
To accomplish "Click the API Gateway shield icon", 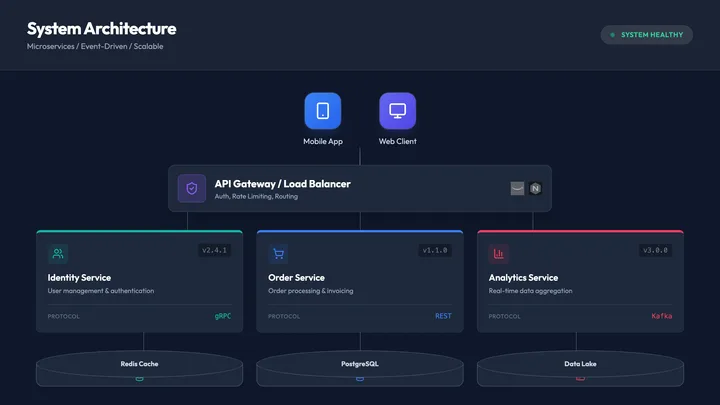I will (192, 188).
